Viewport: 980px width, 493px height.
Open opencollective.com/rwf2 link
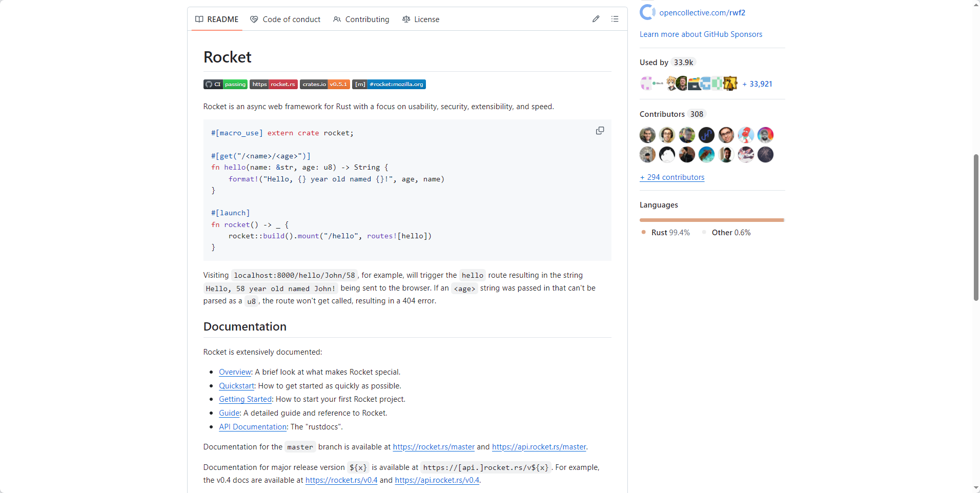pyautogui.click(x=702, y=12)
